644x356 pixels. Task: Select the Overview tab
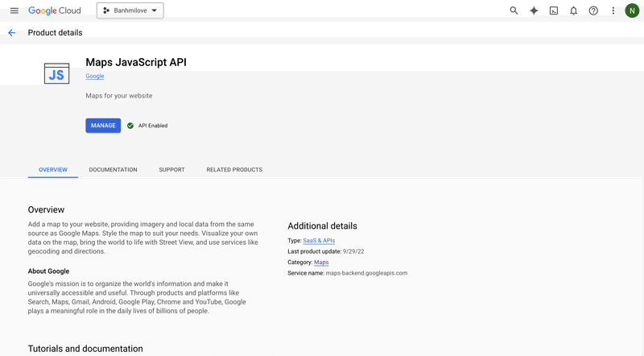pos(53,169)
